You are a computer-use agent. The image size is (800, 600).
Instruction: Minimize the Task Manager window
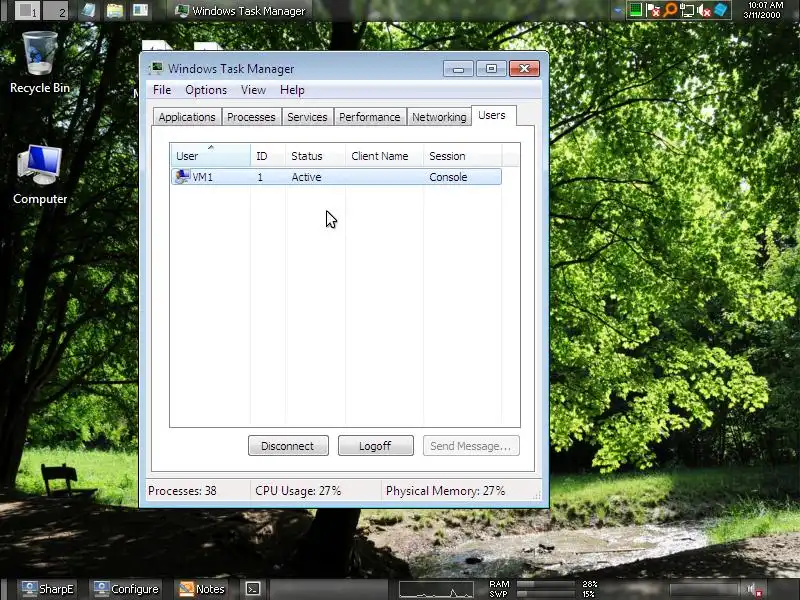458,69
